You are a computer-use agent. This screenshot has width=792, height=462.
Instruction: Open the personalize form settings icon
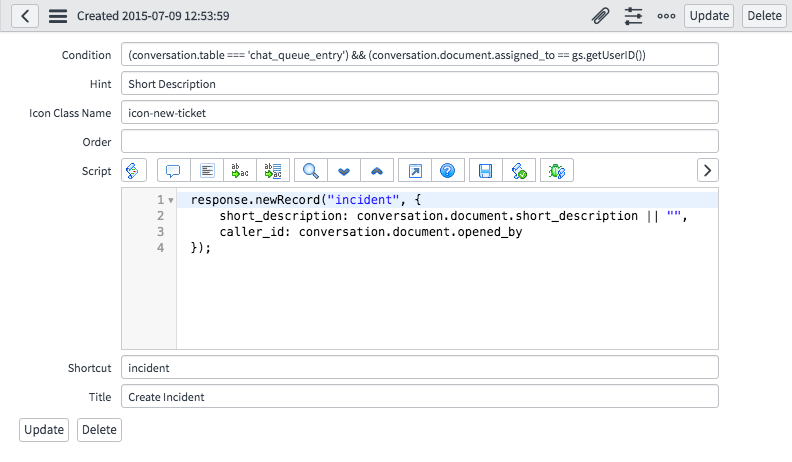[633, 16]
